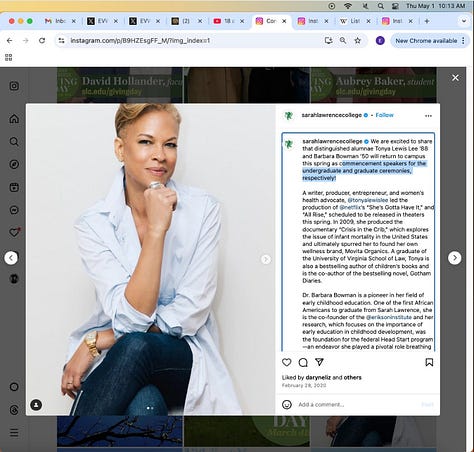Open Notifications heart in sidebar
Image resolution: width=474 pixels, height=452 pixels.
14,232
